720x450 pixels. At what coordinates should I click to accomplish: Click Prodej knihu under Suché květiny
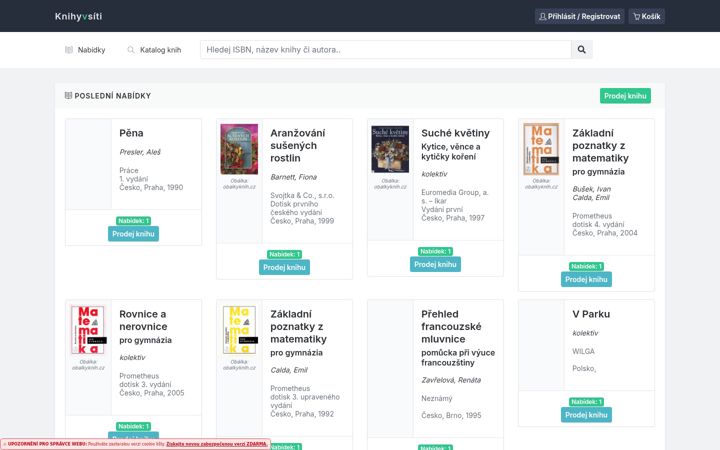pos(435,264)
